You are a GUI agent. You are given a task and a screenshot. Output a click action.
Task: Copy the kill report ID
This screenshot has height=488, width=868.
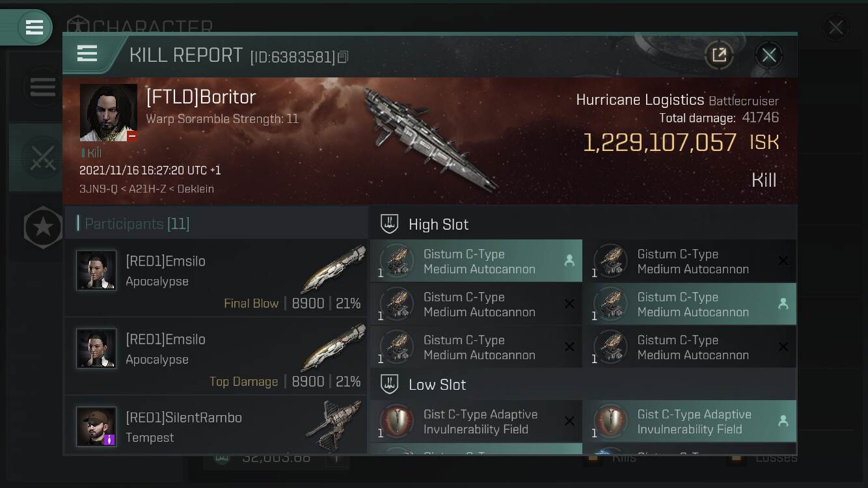(x=343, y=57)
